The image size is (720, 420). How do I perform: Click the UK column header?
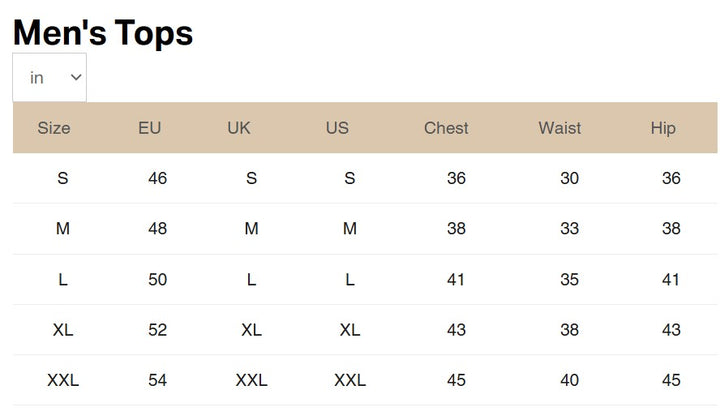coord(239,128)
